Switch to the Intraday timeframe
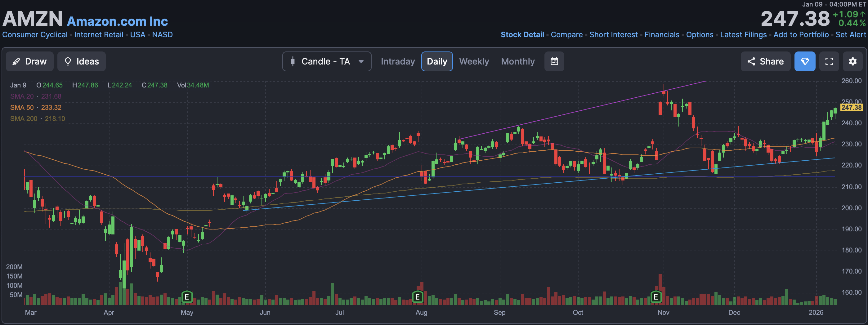 click(398, 61)
